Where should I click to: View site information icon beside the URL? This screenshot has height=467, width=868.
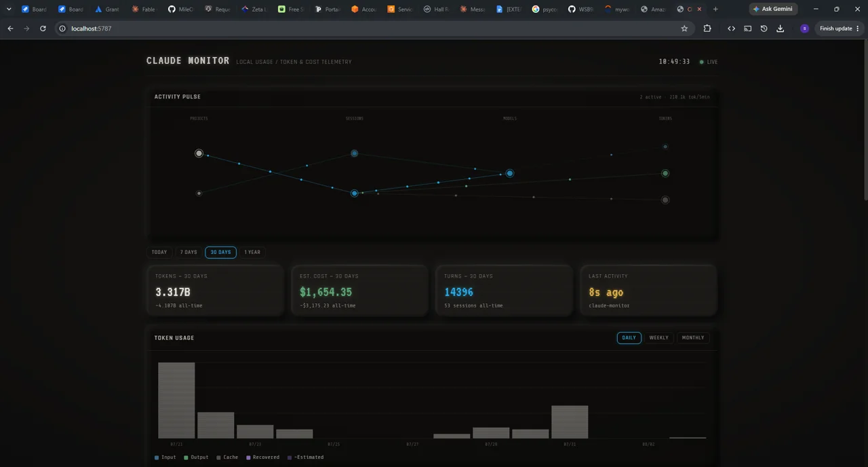pyautogui.click(x=62, y=29)
